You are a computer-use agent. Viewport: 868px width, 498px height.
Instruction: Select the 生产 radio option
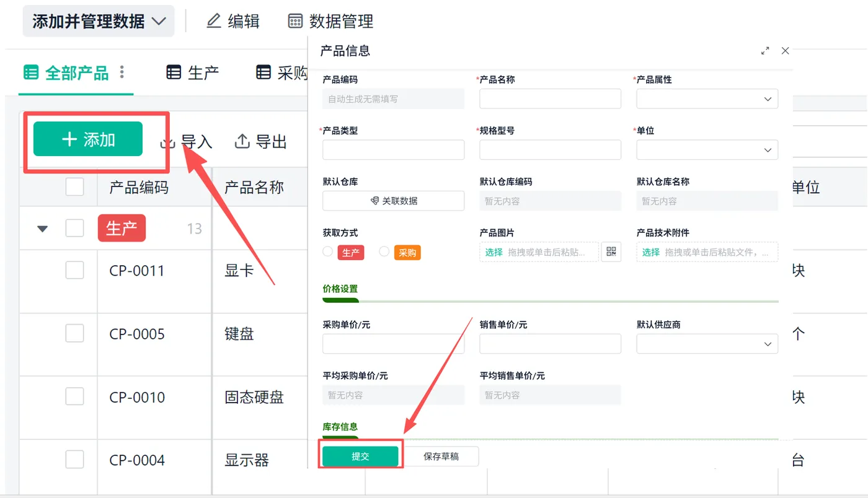(x=328, y=251)
